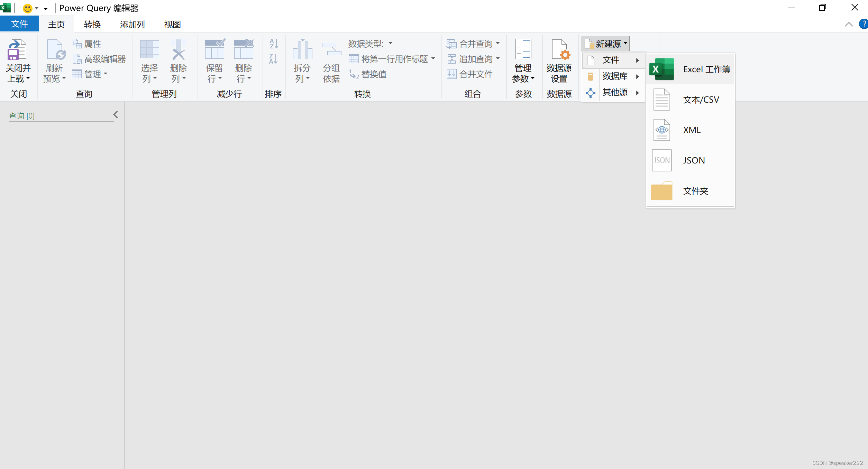Screen dimensions: 868x469
Task: Click the smiley feedback icon in the title bar
Action: [27, 8]
